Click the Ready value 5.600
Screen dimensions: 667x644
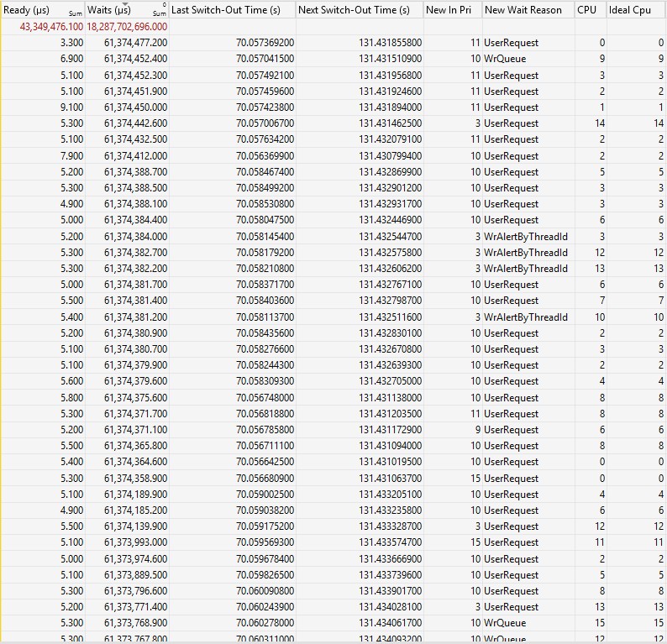coord(72,381)
